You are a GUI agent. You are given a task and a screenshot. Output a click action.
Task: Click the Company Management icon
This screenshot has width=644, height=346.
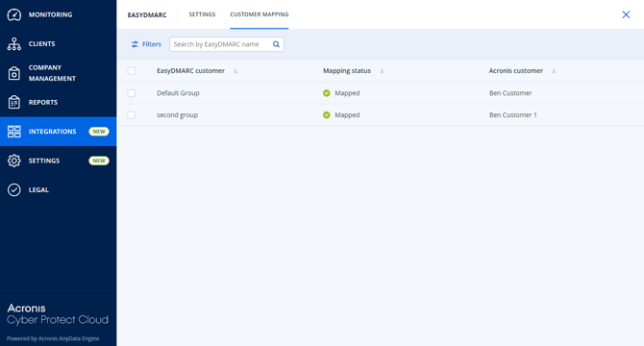(14, 73)
